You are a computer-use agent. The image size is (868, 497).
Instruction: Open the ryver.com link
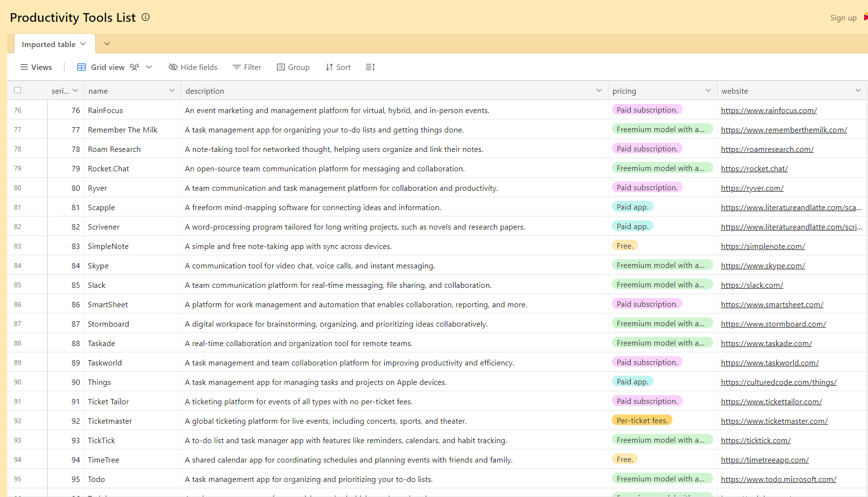pos(752,188)
